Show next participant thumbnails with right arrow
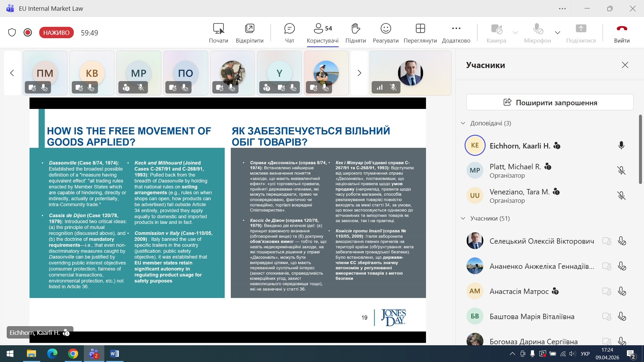The image size is (644, 362). 359,73
